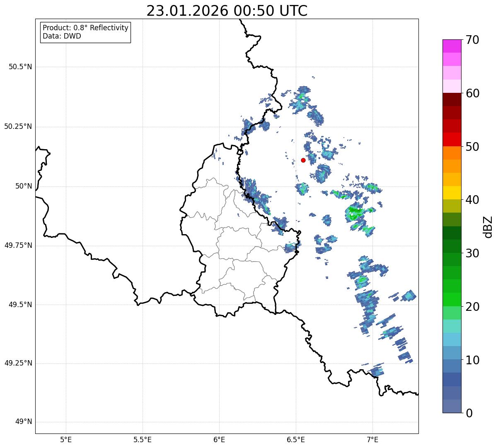498x448 pixels.
Task: Click the 49.25°N latitude label
Action: pyautogui.click(x=18, y=363)
